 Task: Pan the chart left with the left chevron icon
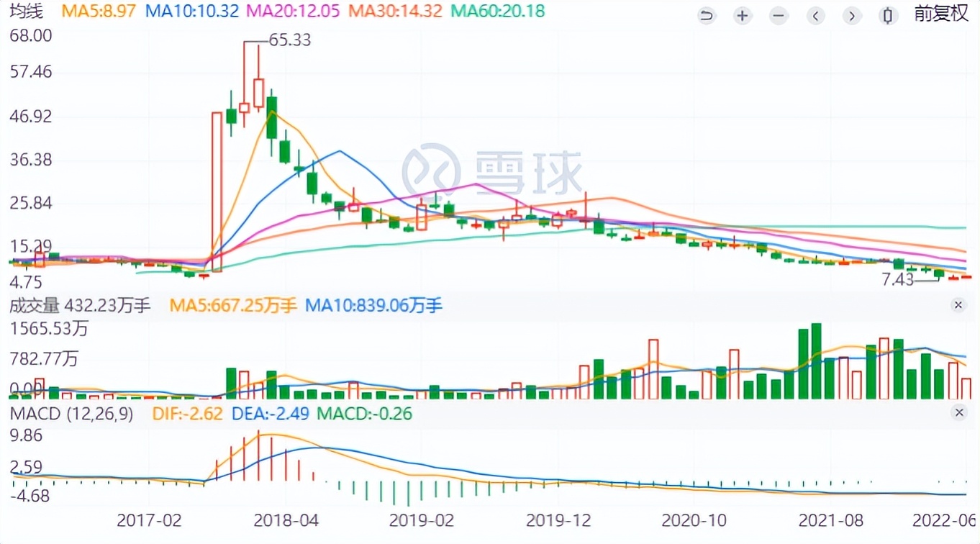(815, 15)
